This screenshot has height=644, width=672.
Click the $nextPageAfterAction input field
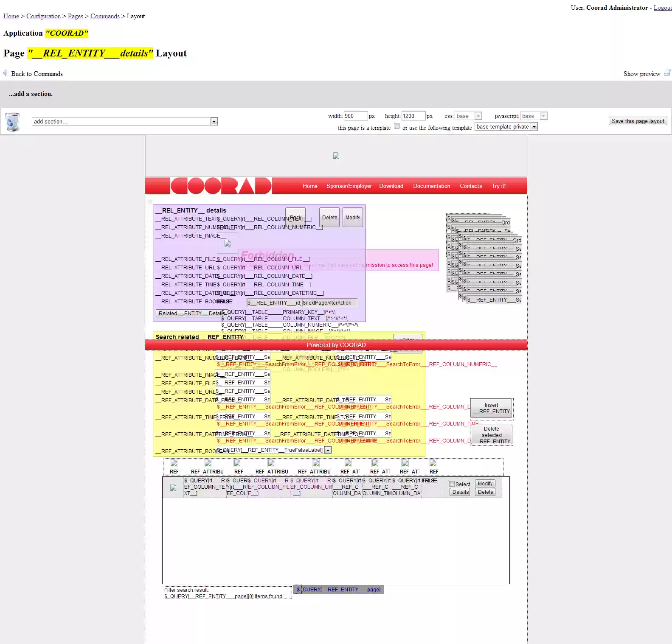(x=329, y=302)
